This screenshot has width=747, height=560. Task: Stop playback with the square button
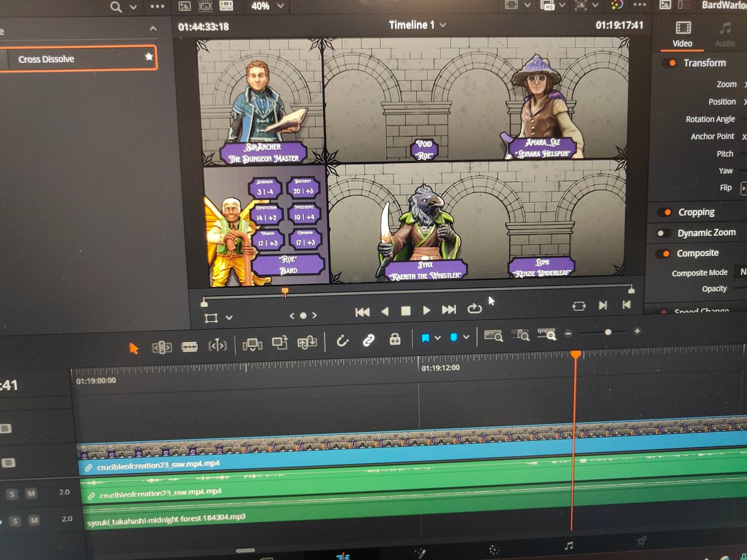click(405, 310)
